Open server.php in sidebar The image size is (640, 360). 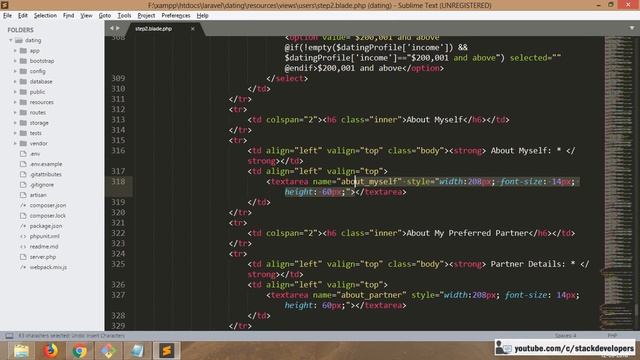pos(43,257)
